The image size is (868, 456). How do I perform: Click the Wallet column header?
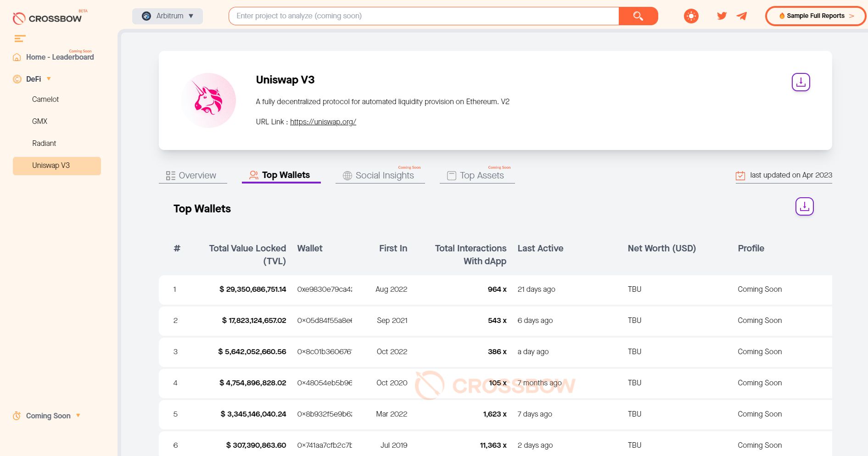pos(310,248)
